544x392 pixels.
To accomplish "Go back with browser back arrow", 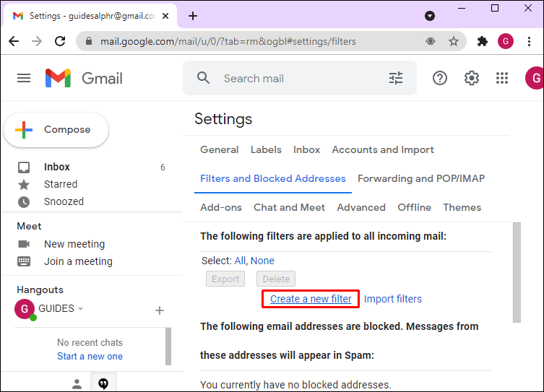I will coord(14,41).
